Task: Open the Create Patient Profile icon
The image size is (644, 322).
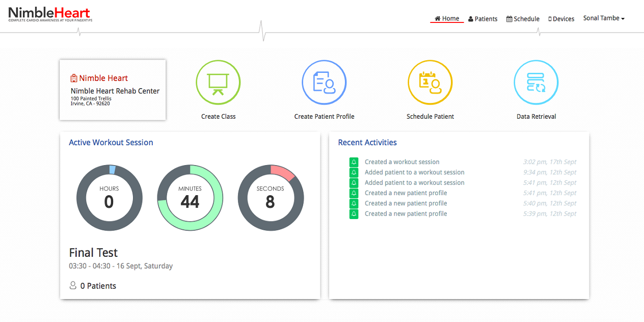Action: pyautogui.click(x=324, y=82)
